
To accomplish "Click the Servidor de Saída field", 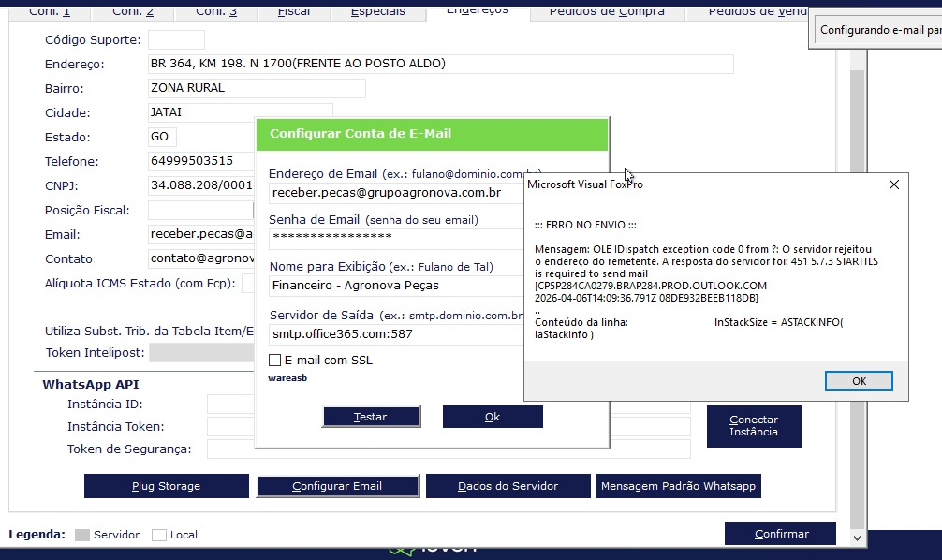I will 396,334.
